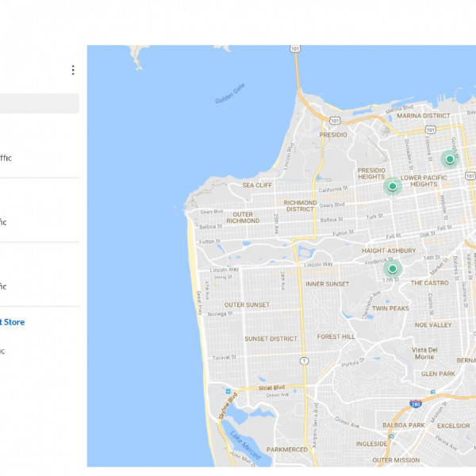This screenshot has width=476, height=476.
Task: Click the Highway 1 shield near Taraval St
Action: (304, 361)
